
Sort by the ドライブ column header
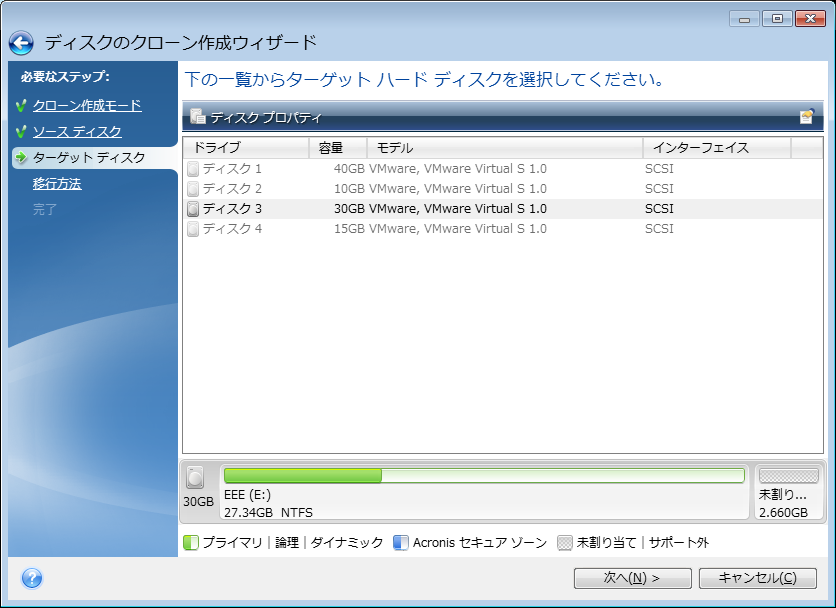245,148
